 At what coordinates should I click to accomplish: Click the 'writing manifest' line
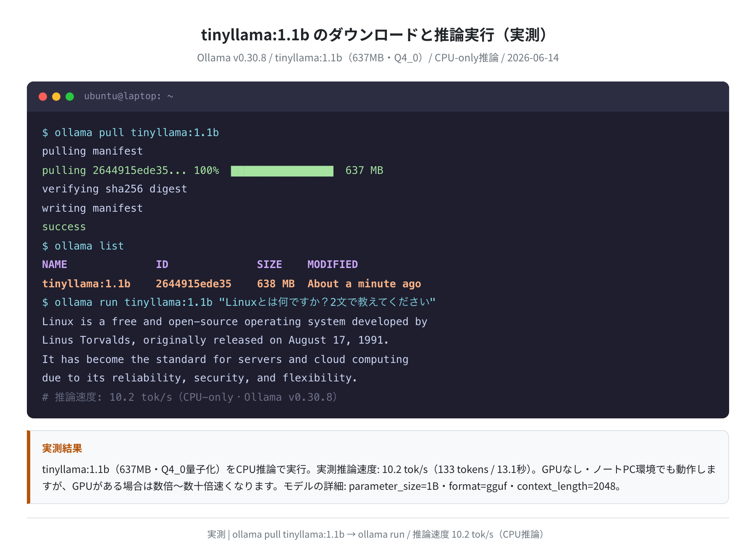(x=92, y=208)
